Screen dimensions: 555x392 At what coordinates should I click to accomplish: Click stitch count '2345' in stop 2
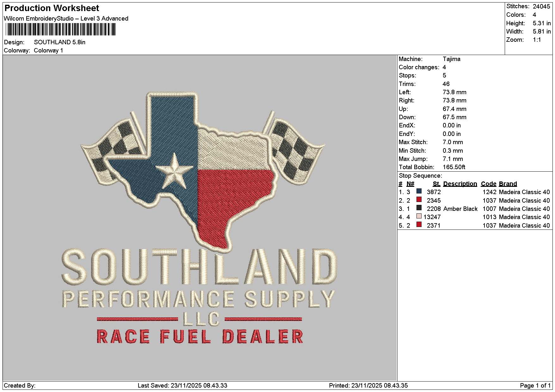[x=434, y=201]
